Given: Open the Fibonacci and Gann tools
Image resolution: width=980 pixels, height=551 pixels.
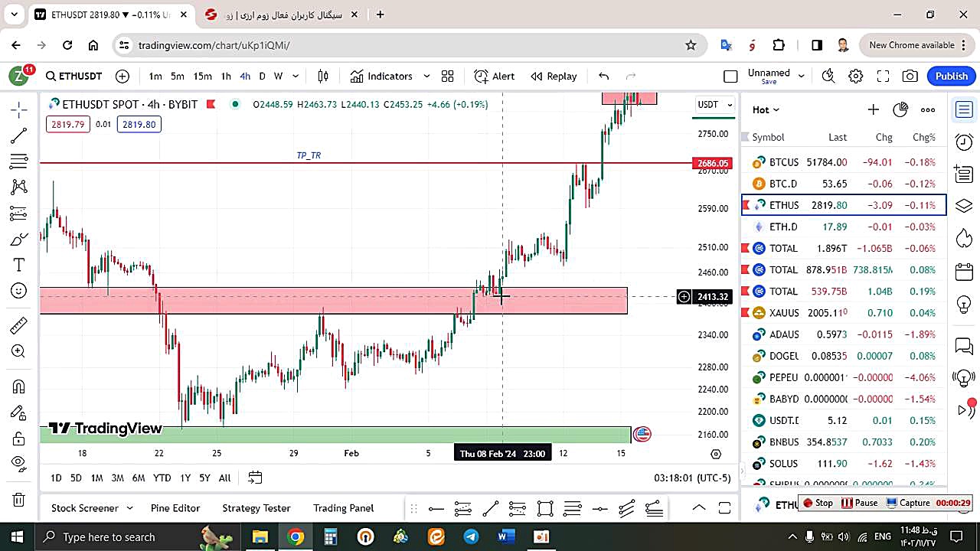Looking at the screenshot, I should [19, 161].
